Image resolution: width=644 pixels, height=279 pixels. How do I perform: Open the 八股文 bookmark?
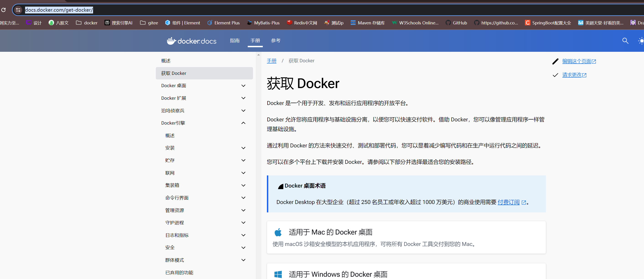click(58, 23)
